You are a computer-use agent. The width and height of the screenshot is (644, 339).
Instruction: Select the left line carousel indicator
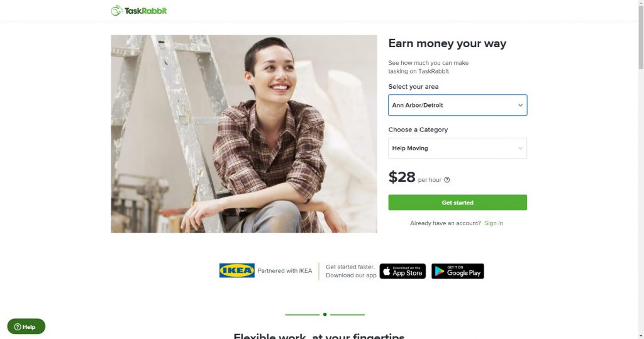click(x=303, y=314)
